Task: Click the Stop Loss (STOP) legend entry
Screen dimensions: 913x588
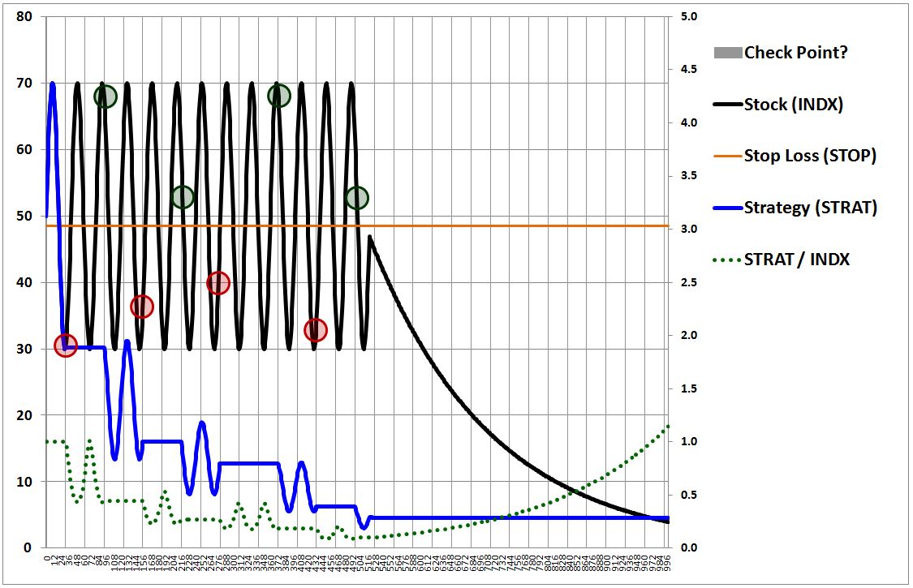Action: [810, 156]
